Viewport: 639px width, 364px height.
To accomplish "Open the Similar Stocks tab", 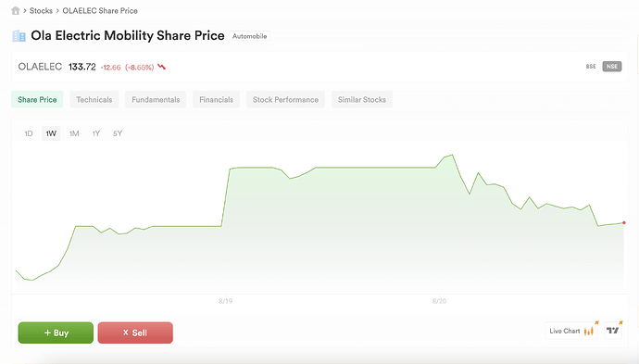I will (x=362, y=99).
